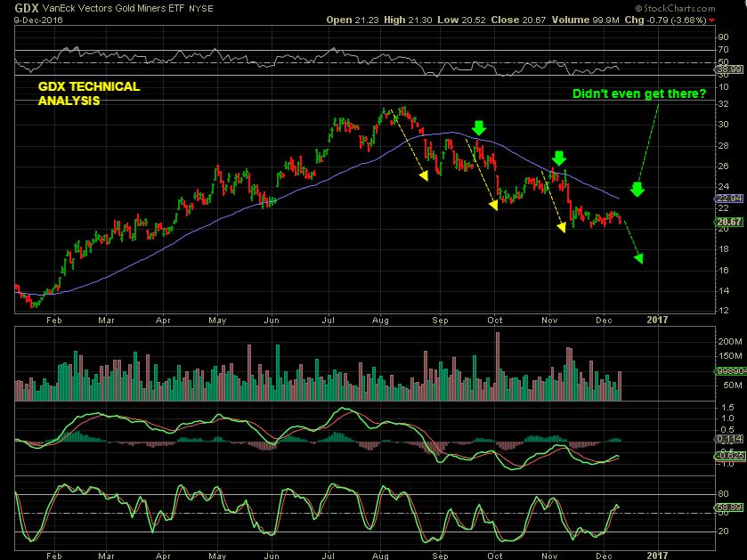
Task: Click the Chg -0.79 (-3.68%) value
Action: [665, 20]
